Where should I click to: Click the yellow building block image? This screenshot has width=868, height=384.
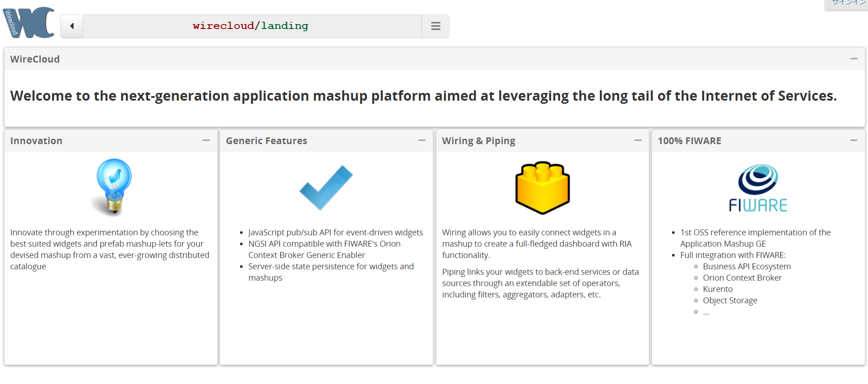tap(542, 187)
